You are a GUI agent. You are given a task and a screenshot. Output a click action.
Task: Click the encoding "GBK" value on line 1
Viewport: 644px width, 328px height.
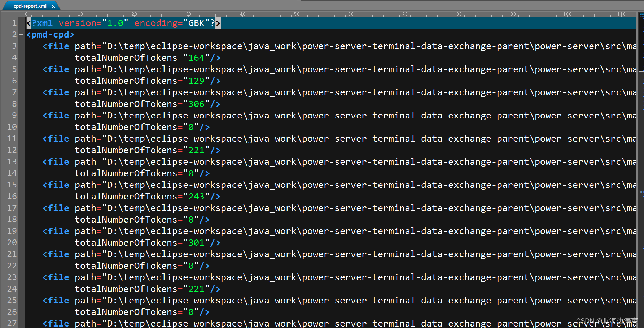point(197,23)
